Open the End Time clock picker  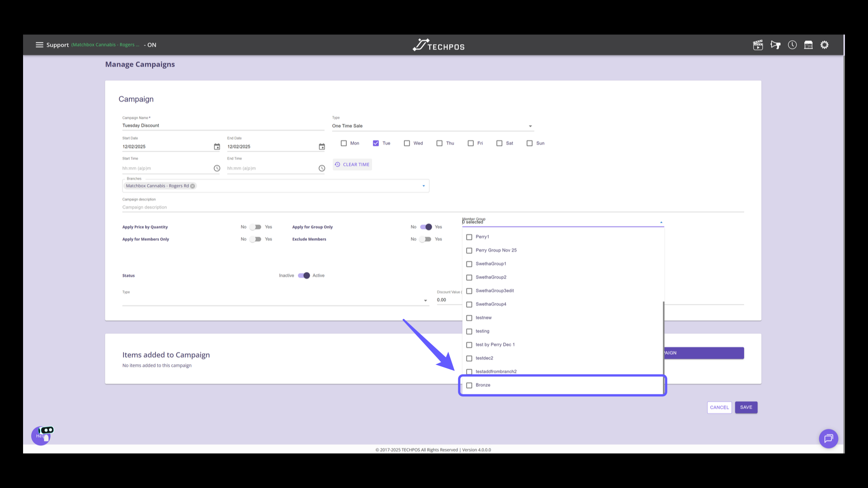(322, 168)
